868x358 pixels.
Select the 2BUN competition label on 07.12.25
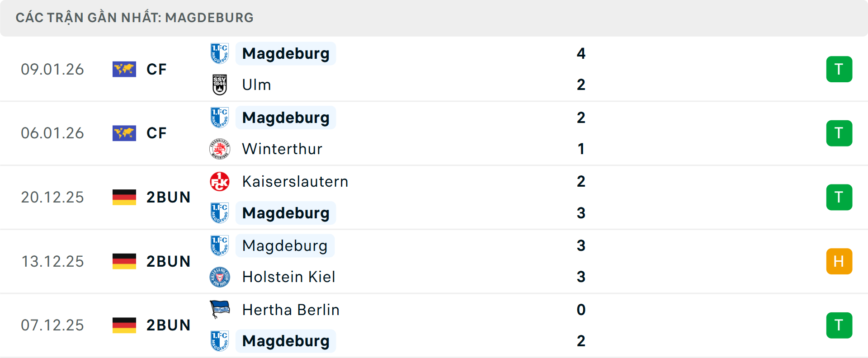[169, 325]
